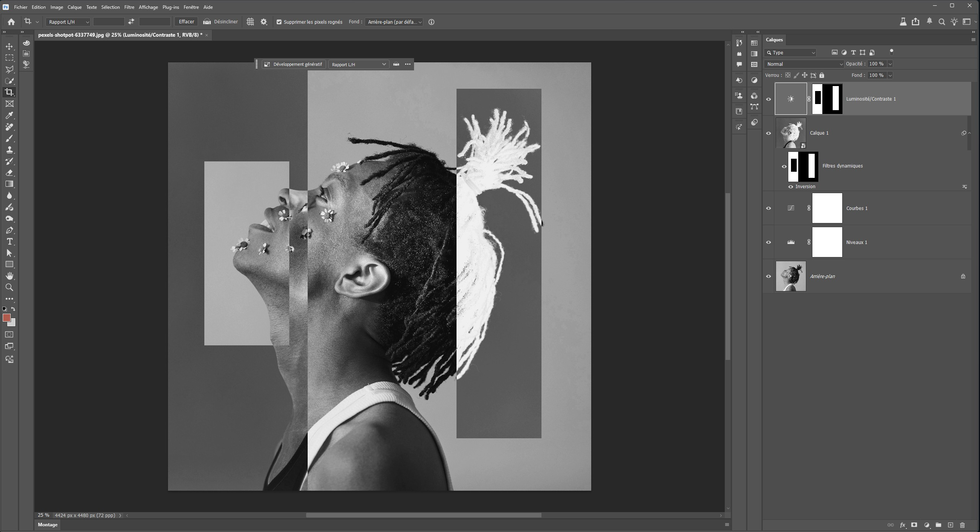Uncheck Supprimer les pixels rognés
980x532 pixels.
279,22
